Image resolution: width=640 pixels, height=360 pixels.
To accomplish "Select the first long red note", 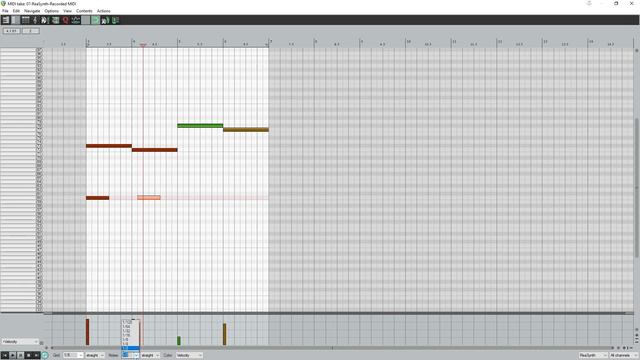I will (109, 146).
